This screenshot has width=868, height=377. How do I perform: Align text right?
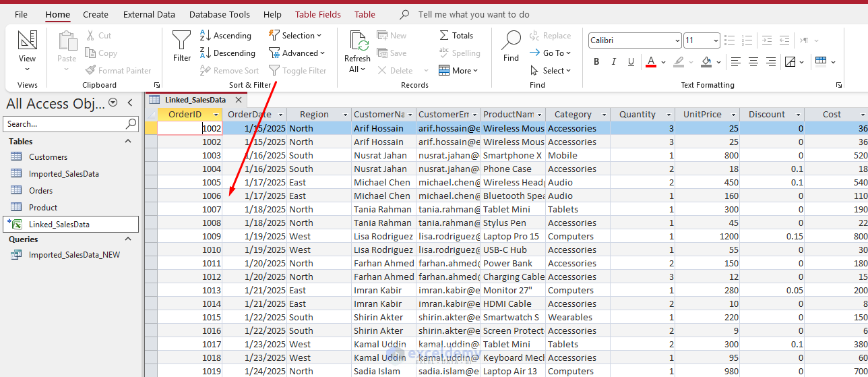[x=770, y=62]
